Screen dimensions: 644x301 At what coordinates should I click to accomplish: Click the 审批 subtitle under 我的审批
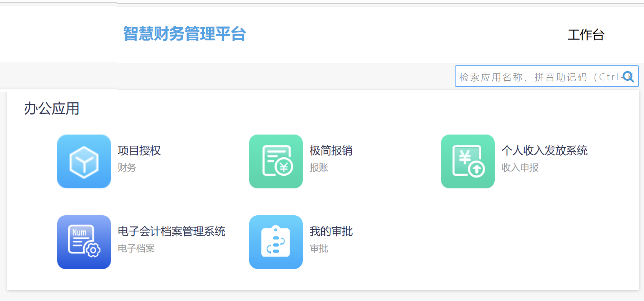click(x=319, y=248)
